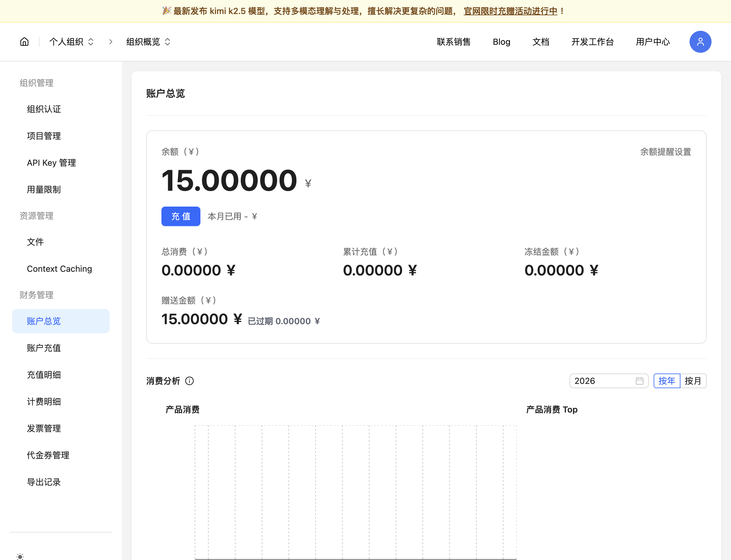
Task: Click the home icon in the breadcrumb bar
Action: pyautogui.click(x=25, y=42)
